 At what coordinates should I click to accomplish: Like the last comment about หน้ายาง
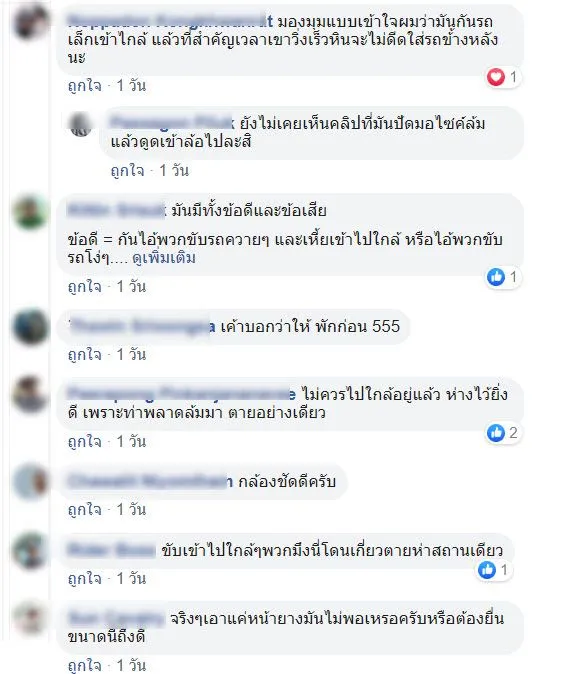pos(85,665)
